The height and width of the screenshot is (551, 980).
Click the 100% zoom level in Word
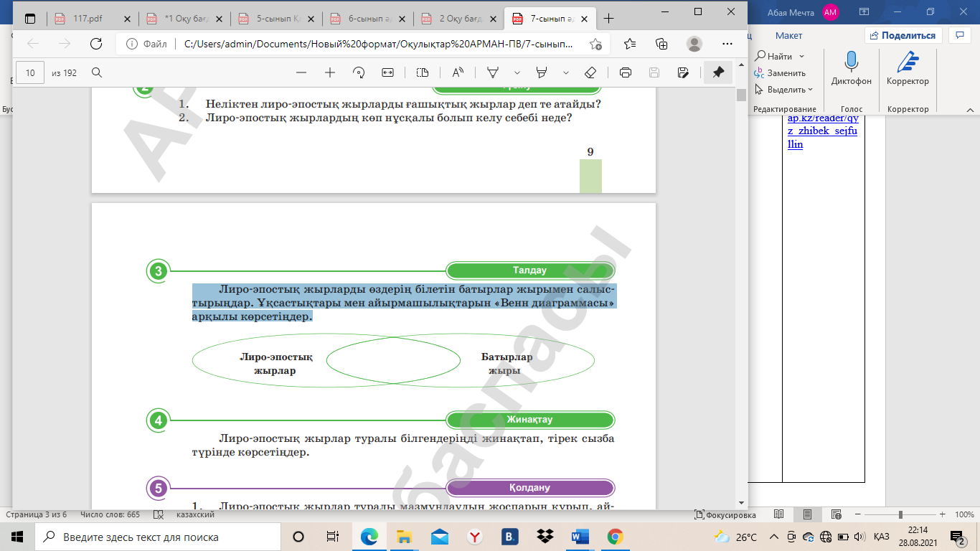[x=964, y=514]
